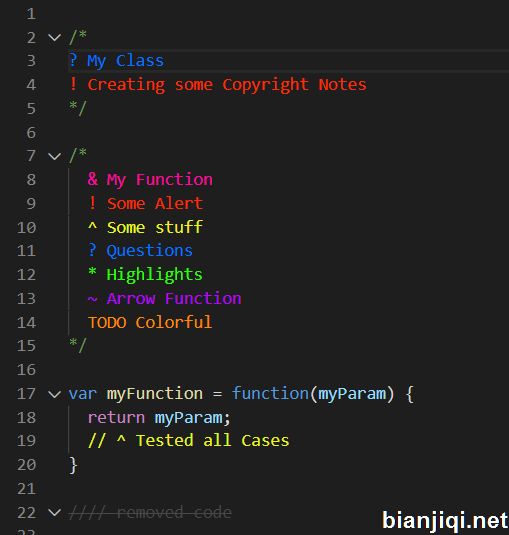The height and width of the screenshot is (535, 509).
Task: Click the "^ Some stuff" comment
Action: pyautogui.click(x=145, y=227)
